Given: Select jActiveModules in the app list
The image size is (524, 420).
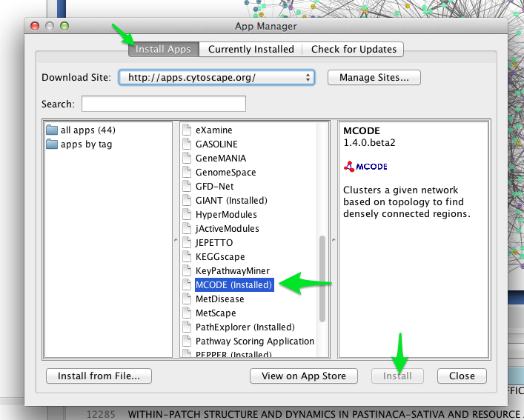Looking at the screenshot, I should click(x=228, y=229).
